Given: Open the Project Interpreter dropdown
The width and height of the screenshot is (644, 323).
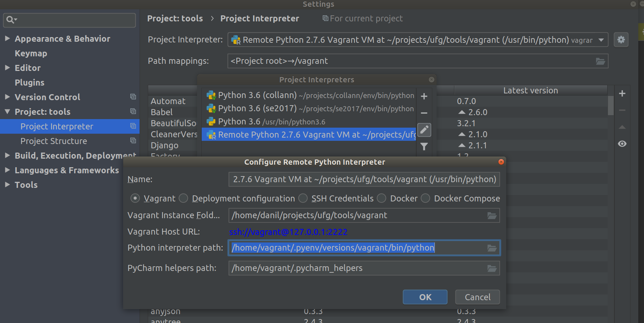Looking at the screenshot, I should [602, 40].
